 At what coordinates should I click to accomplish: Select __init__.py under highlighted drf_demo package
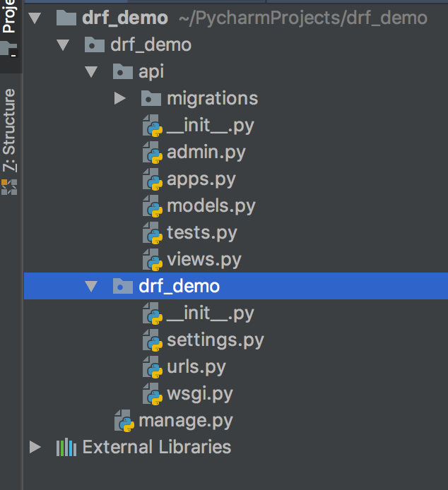tap(211, 313)
